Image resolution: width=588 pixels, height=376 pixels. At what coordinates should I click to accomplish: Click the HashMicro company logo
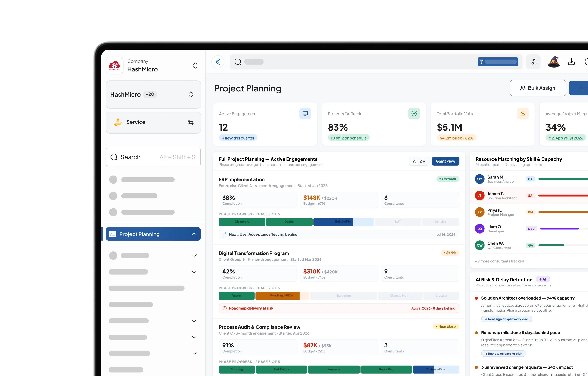click(x=115, y=65)
